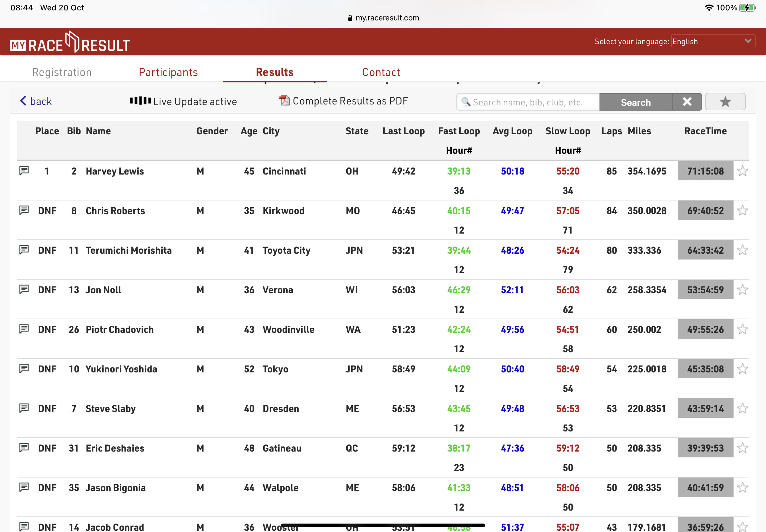
Task: Open details icon for Jacob Conrad row
Action: coord(24,527)
